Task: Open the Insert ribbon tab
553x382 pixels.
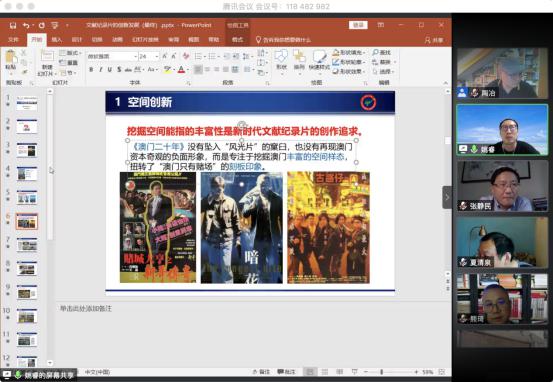Action: [x=56, y=40]
